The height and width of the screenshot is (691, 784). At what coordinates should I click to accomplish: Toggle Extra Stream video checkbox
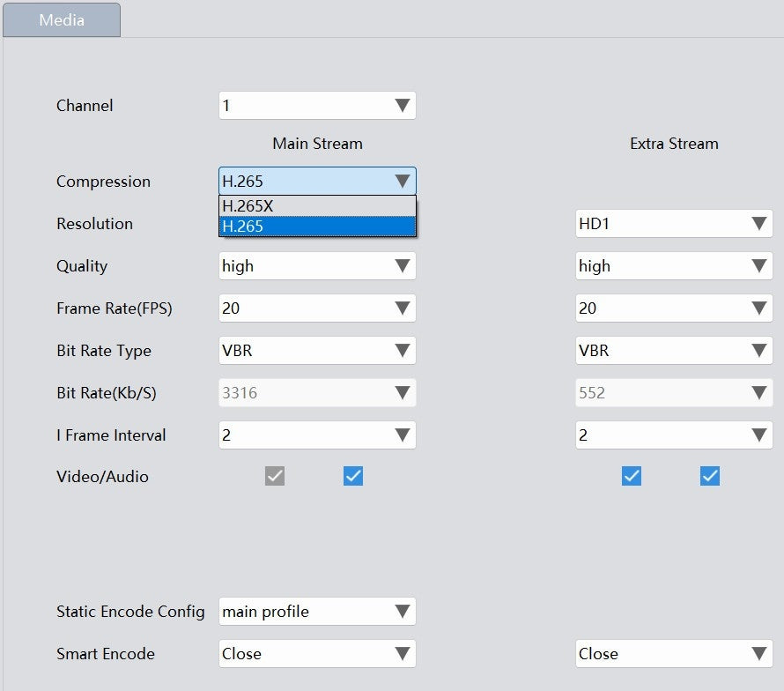tap(632, 476)
